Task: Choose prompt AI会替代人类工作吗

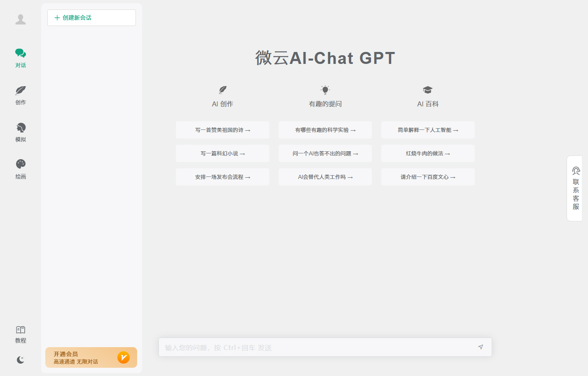Action: click(x=325, y=177)
